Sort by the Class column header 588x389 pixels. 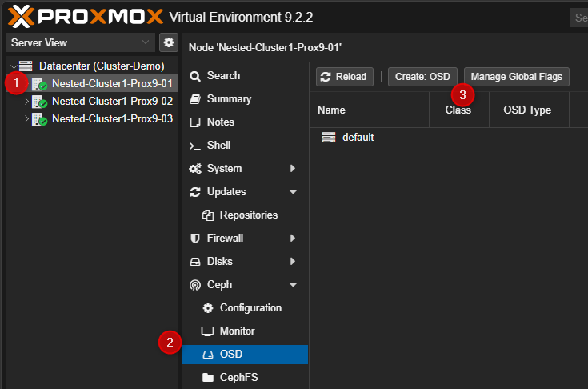pos(459,110)
